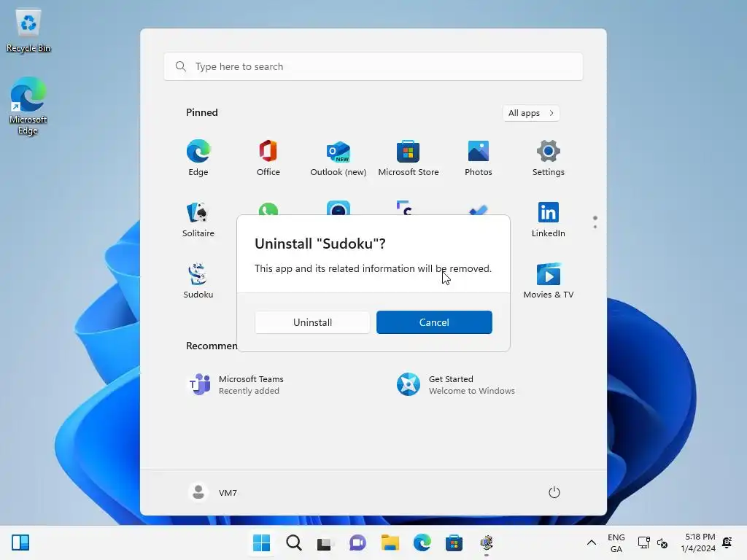The width and height of the screenshot is (747, 560).
Task: Open Chat in the taskbar
Action: pyautogui.click(x=357, y=542)
